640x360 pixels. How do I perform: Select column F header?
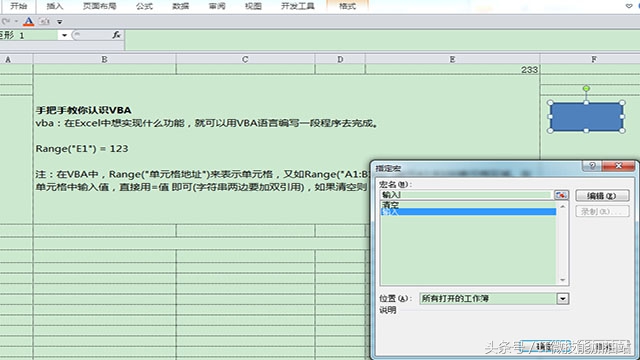click(x=593, y=59)
